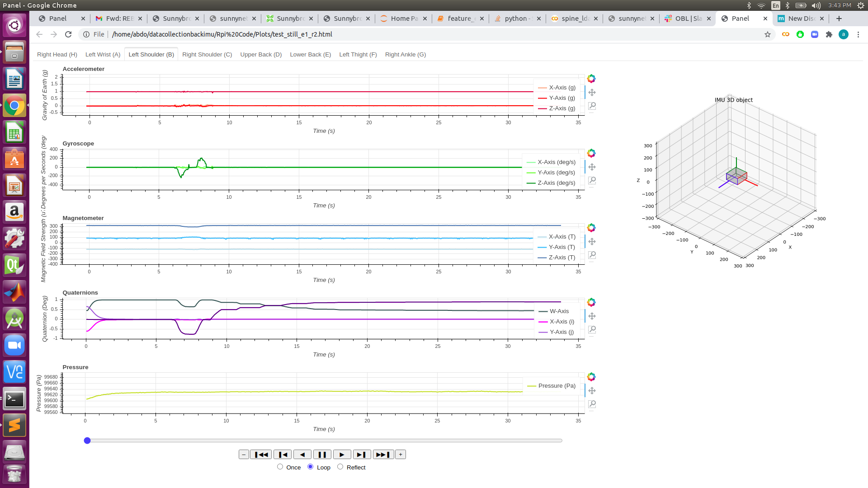The height and width of the screenshot is (488, 868).
Task: Select the Loop playback mode
Action: click(310, 467)
